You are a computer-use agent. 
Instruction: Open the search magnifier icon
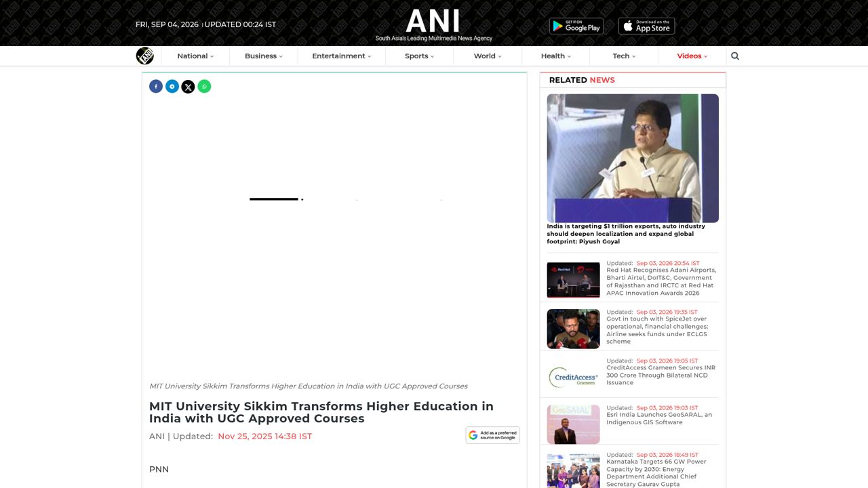[x=735, y=56]
